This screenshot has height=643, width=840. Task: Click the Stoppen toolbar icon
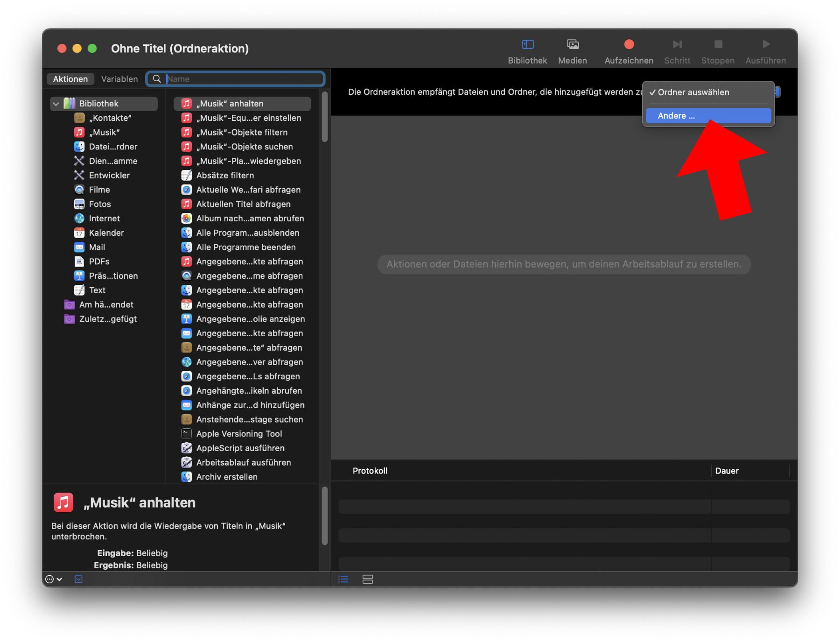pyautogui.click(x=718, y=44)
